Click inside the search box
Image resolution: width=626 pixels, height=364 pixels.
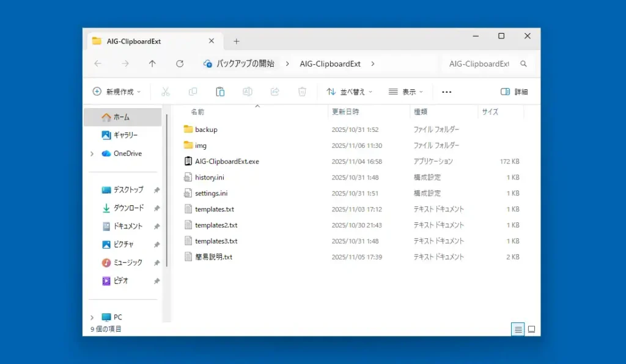pos(483,64)
